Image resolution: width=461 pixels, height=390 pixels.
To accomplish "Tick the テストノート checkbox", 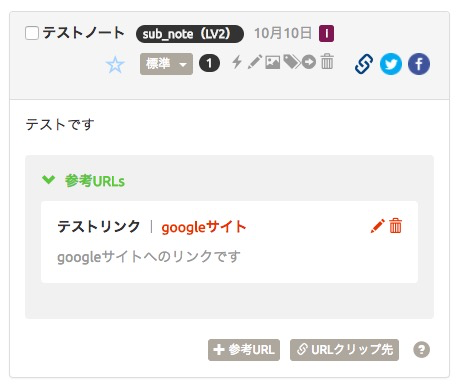I will point(32,33).
